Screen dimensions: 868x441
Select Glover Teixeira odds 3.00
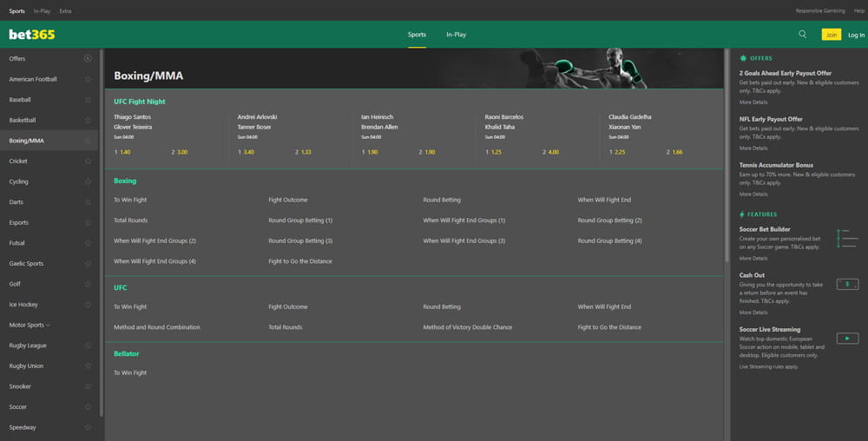180,152
